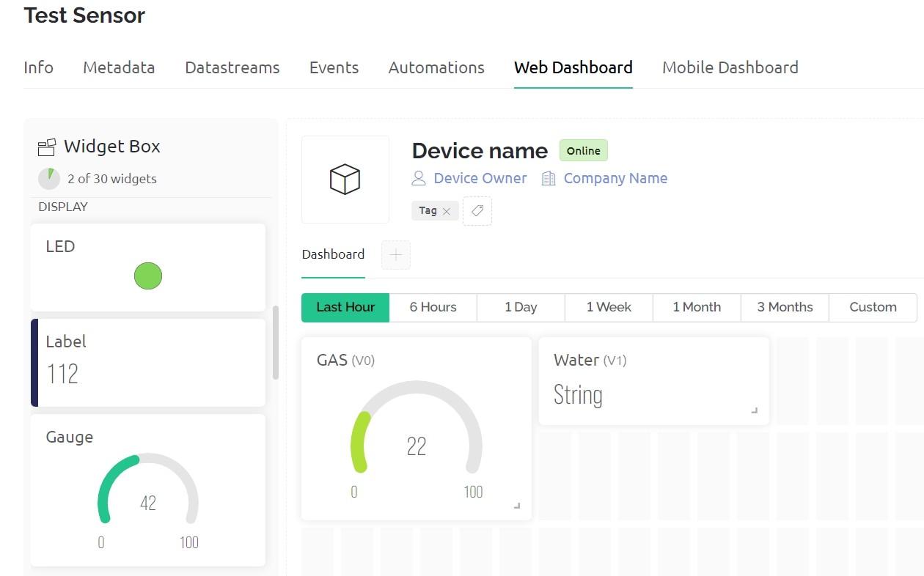Open the Mobile Dashboard tab
The width and height of the screenshot is (924, 576).
point(730,67)
